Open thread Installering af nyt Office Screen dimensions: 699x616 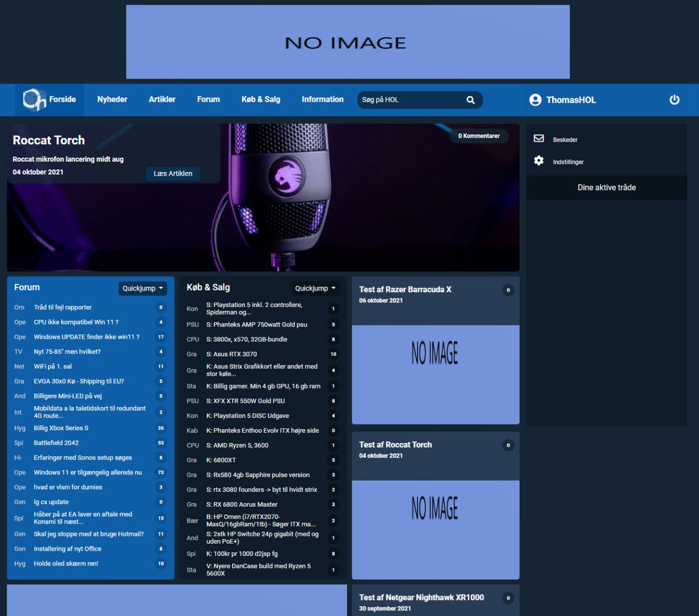68,549
